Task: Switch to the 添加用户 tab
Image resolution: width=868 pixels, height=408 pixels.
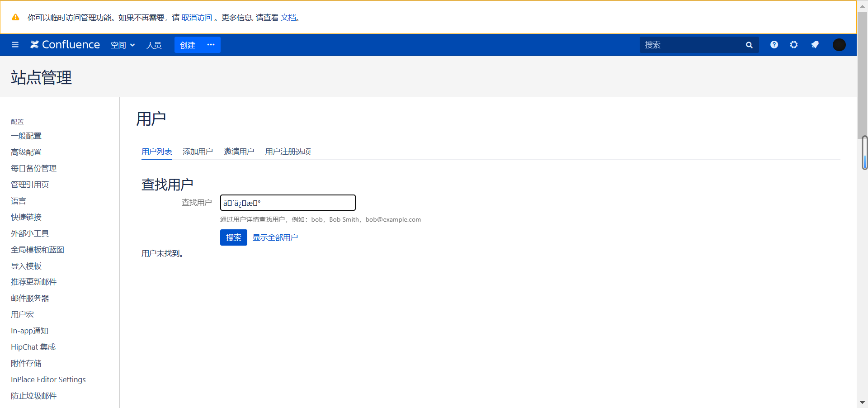Action: [x=198, y=152]
